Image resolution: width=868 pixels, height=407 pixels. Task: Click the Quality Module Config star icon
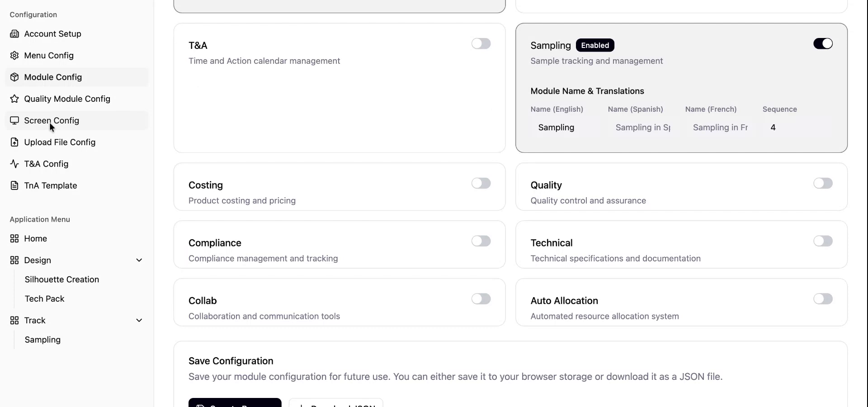click(15, 99)
